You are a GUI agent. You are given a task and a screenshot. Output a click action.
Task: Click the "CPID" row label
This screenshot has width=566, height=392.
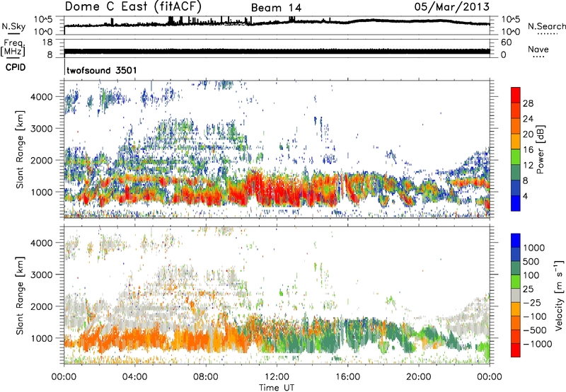16,67
